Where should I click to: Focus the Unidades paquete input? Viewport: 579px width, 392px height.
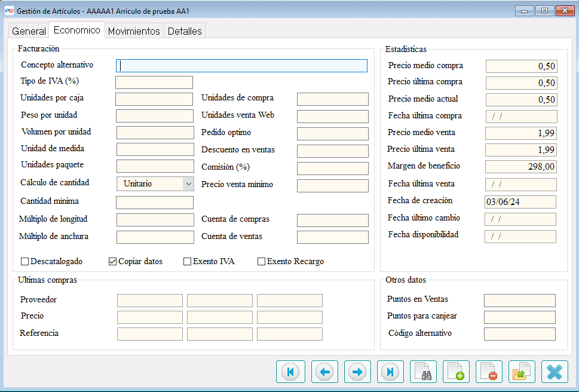(x=155, y=166)
